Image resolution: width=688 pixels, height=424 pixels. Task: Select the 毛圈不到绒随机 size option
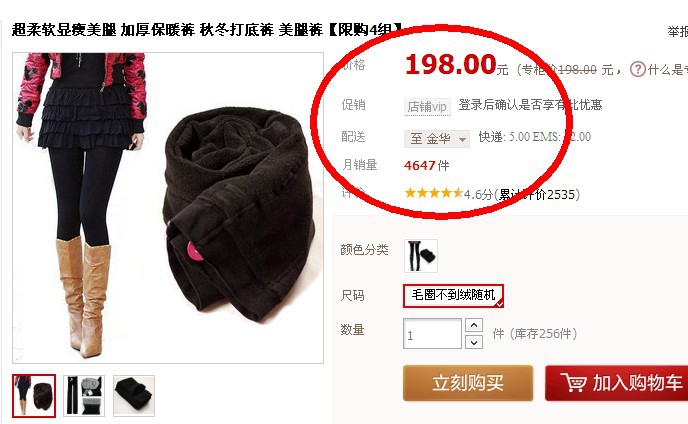click(453, 295)
